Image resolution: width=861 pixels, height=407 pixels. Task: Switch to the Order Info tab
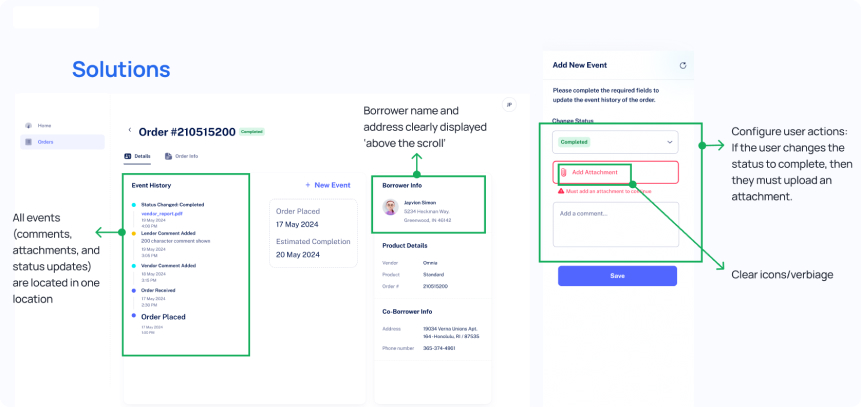[x=182, y=157]
